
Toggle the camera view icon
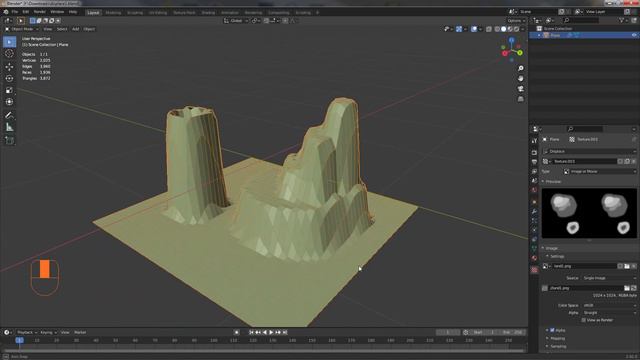pos(520,89)
